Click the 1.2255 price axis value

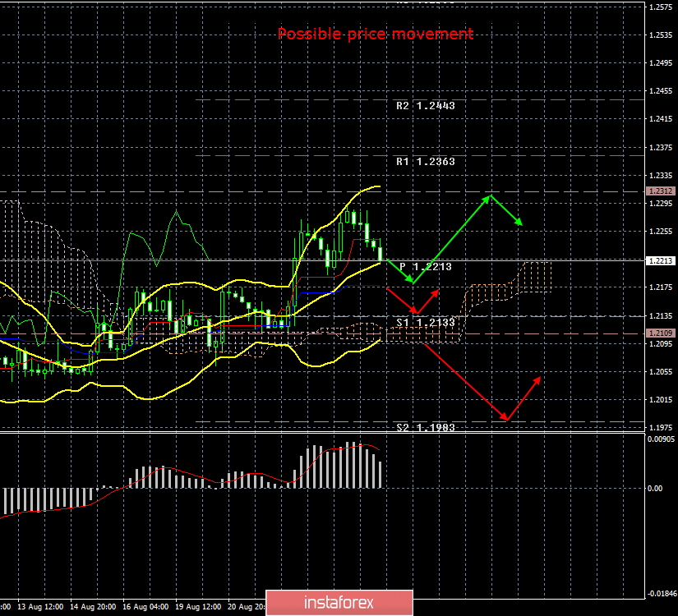661,232
